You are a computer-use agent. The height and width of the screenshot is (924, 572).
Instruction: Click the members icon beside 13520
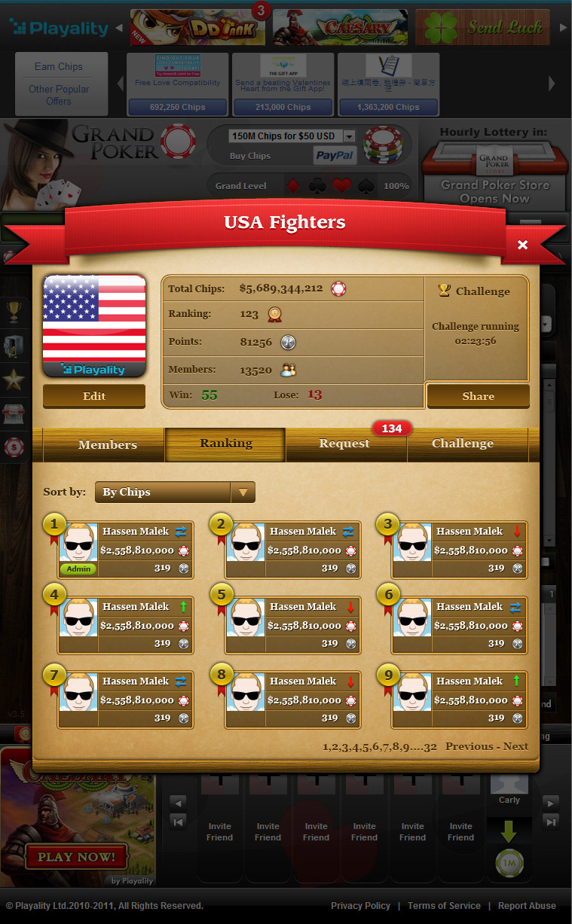pyautogui.click(x=289, y=370)
